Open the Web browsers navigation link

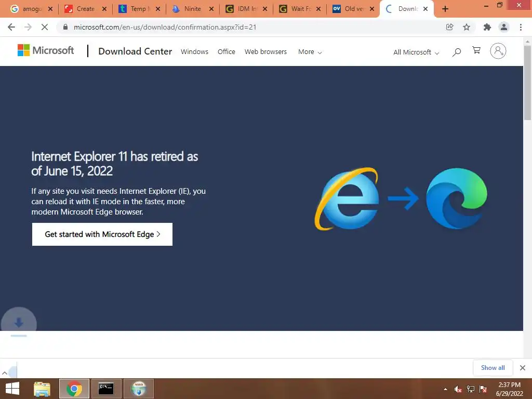pos(265,51)
